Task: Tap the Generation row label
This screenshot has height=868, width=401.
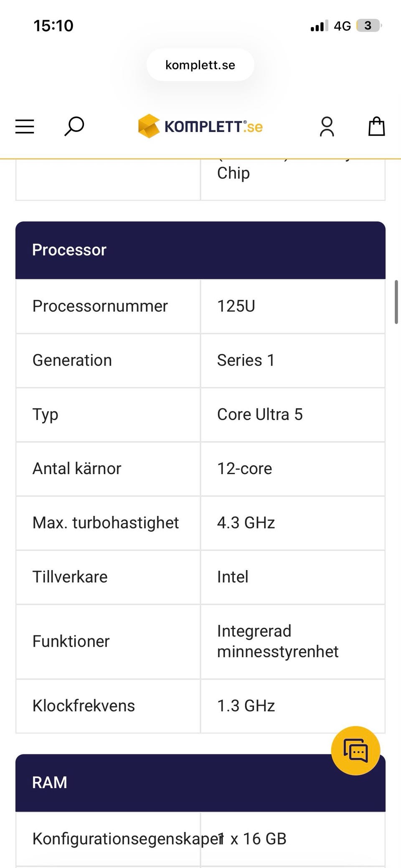Action: [x=72, y=360]
